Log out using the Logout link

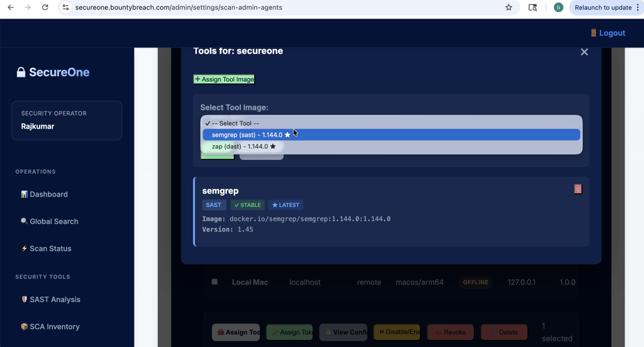click(x=608, y=33)
